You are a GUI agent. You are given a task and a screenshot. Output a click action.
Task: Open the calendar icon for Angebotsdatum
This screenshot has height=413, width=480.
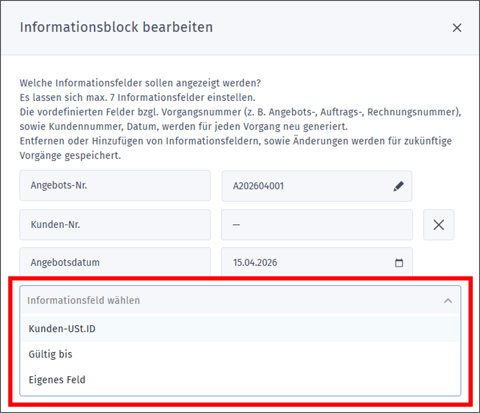click(x=399, y=263)
